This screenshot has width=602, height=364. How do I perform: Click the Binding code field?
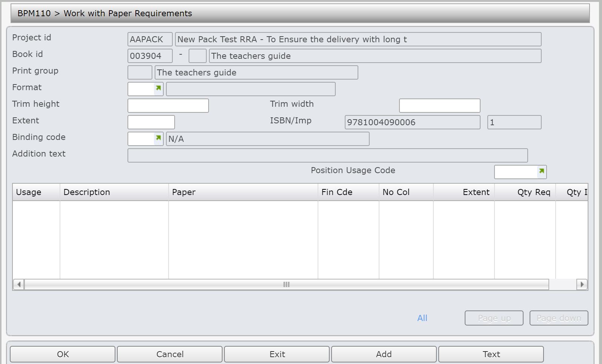point(141,139)
